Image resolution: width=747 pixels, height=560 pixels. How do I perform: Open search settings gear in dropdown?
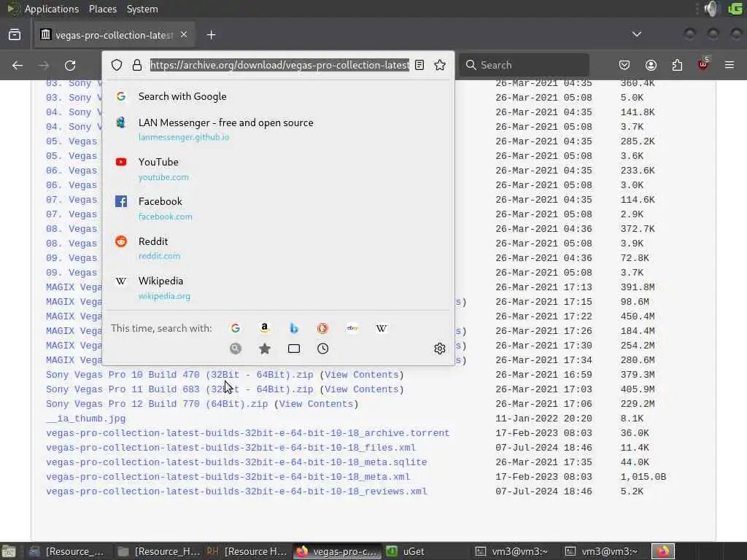click(x=440, y=349)
